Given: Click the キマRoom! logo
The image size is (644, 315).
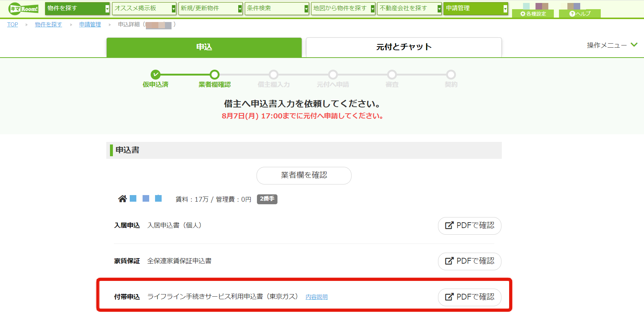Looking at the screenshot, I should point(23,8).
